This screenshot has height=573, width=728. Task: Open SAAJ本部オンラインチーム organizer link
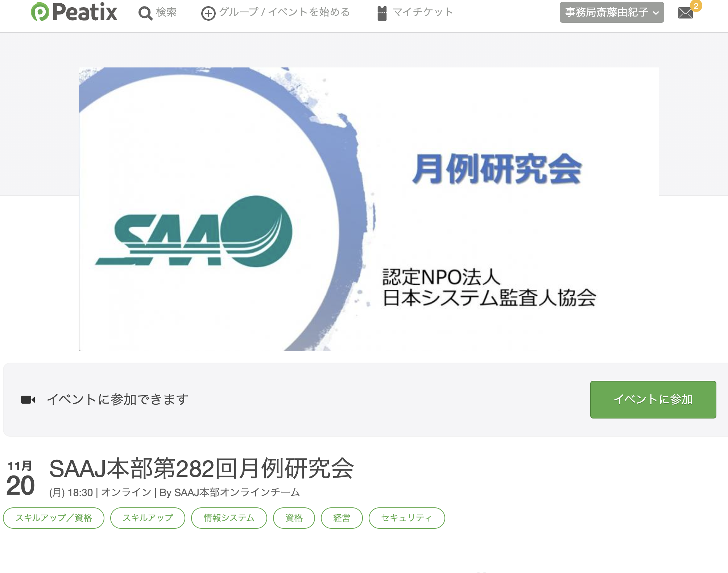237,492
